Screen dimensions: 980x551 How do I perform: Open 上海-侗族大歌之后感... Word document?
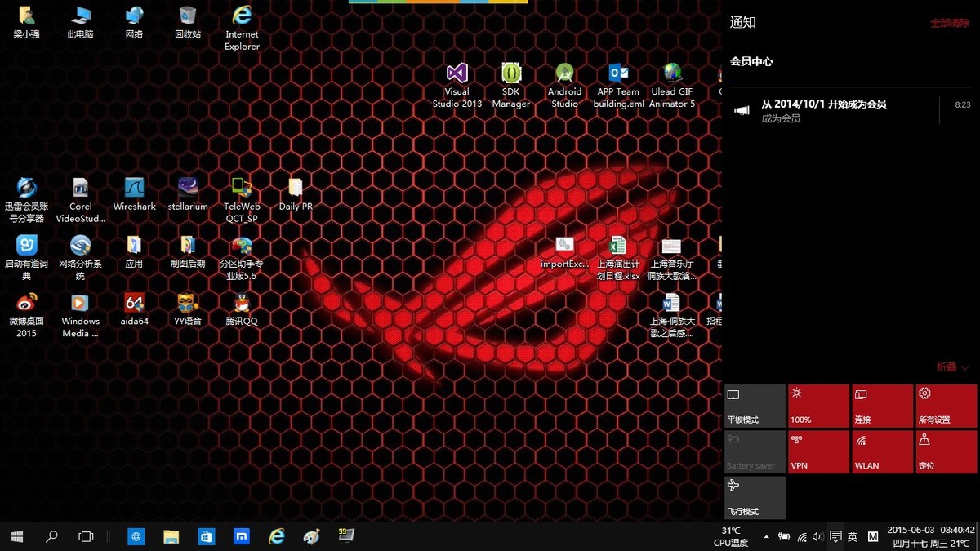click(671, 315)
